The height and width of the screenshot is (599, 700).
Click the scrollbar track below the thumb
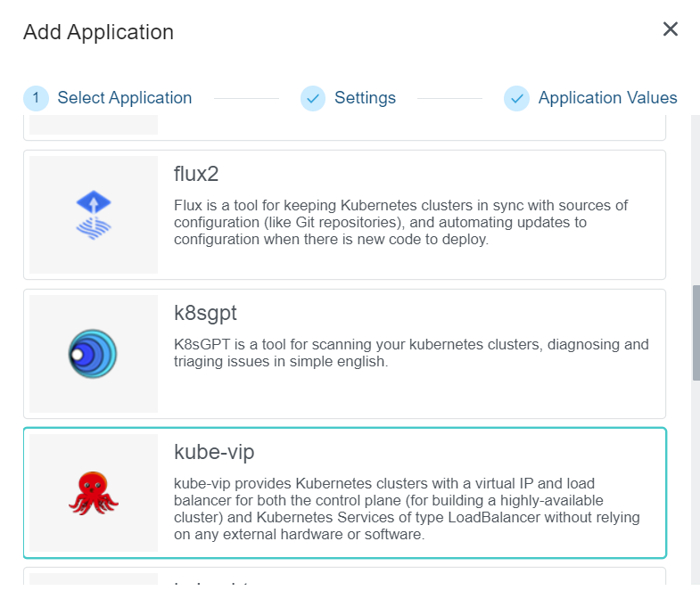coord(696,481)
